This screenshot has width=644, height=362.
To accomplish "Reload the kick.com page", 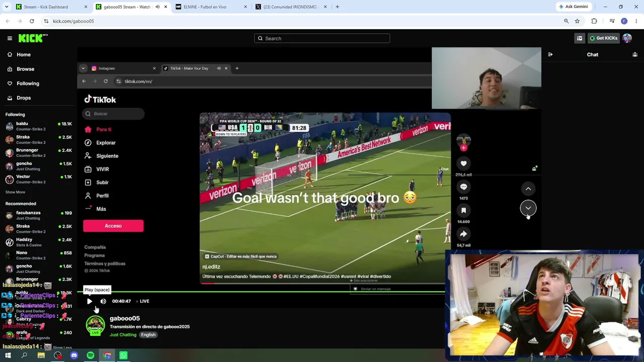I will 32,21.
